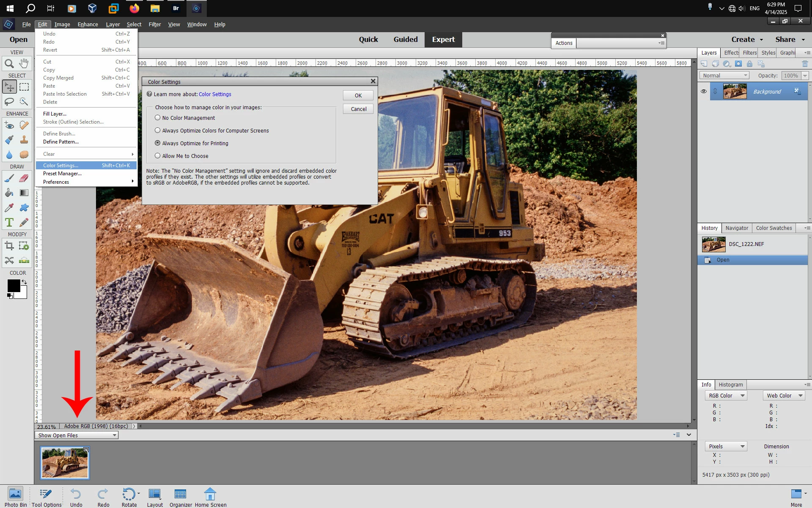
Task: Hide the Background layer eye icon
Action: tap(704, 91)
